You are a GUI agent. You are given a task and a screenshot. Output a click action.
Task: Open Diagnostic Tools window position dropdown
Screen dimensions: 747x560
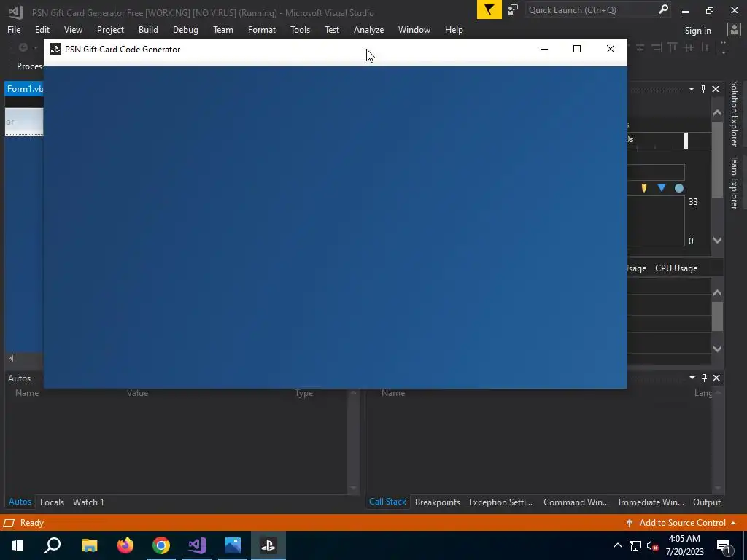click(692, 89)
